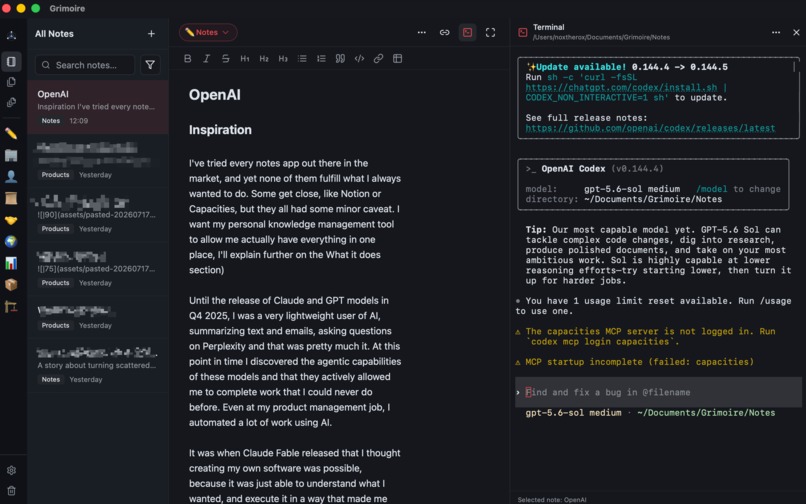Click the Terminal path /Users/noxtherox/Documents/Grimoire/Notes

tap(601, 38)
